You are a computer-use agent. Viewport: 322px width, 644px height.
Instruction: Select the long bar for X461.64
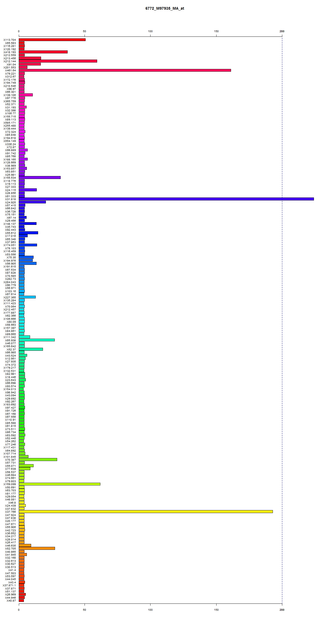click(125, 70)
